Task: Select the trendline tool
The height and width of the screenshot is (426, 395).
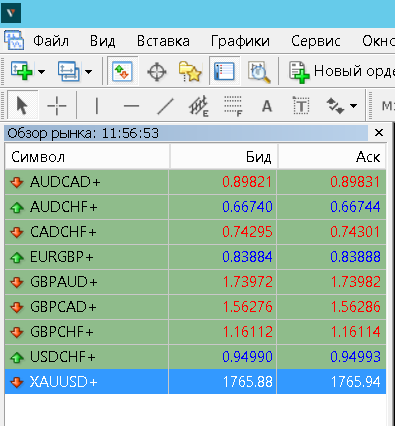Action: (165, 106)
